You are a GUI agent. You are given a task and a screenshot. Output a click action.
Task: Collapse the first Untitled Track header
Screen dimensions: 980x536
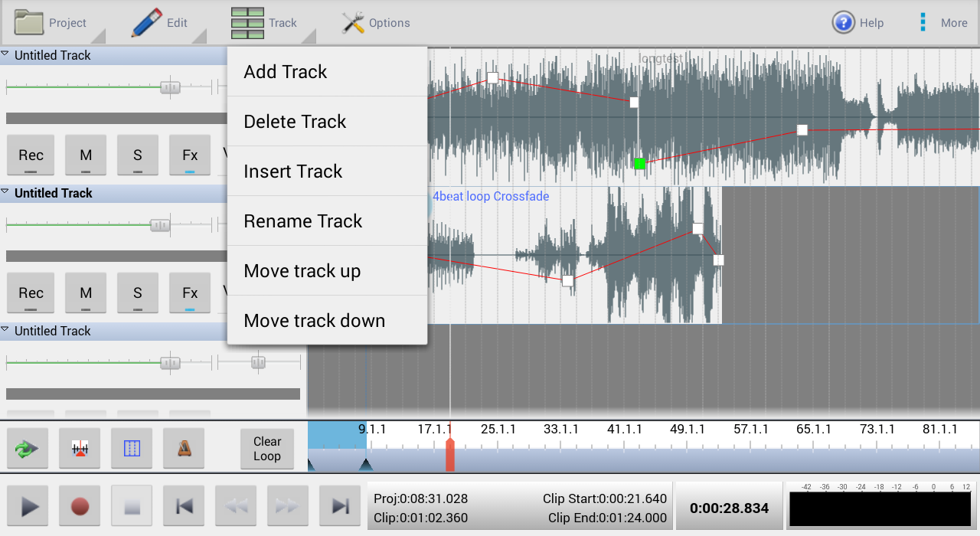(x=6, y=54)
